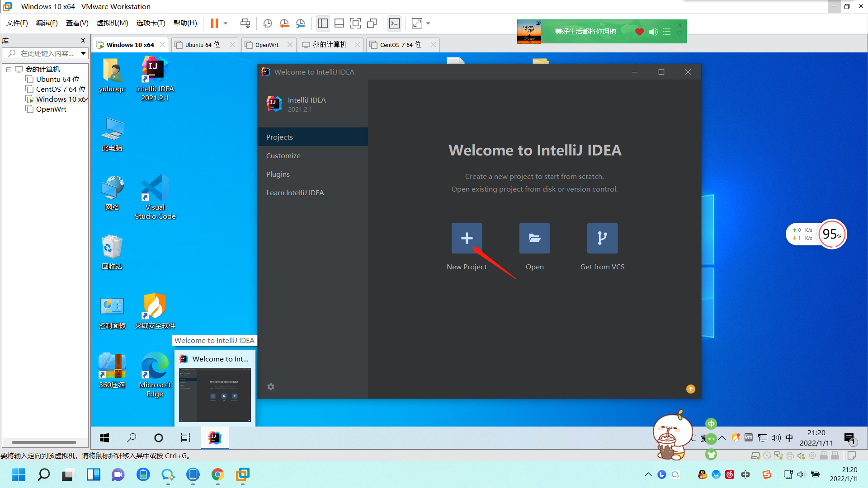Screen dimensions: 868x488
Task: Click the Welcome to IntelliJ taskbar preview thumbnail
Action: pos(215,395)
